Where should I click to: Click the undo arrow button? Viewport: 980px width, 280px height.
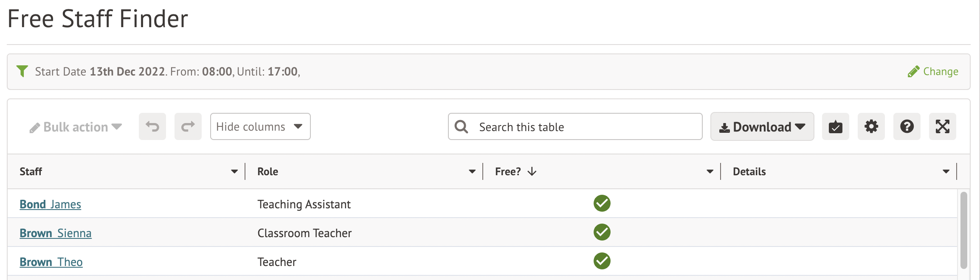(152, 126)
